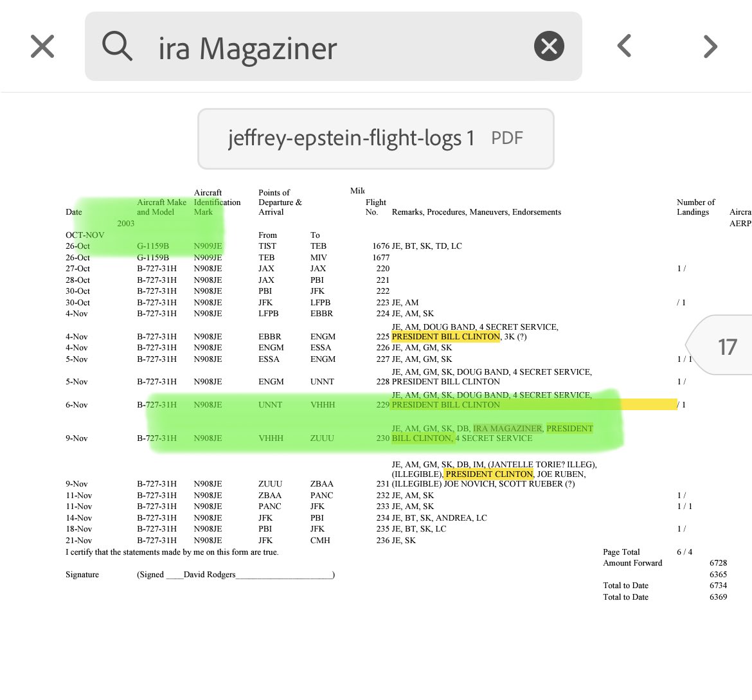Select the '14-Nov' date entry
Image resolution: width=752 pixels, height=700 pixels.
[78, 518]
